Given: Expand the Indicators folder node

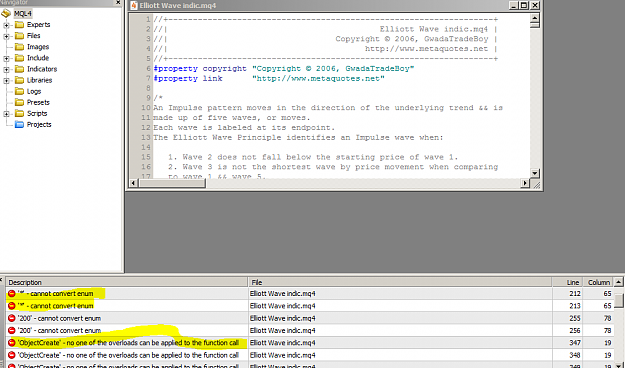Looking at the screenshot, I should [6, 70].
